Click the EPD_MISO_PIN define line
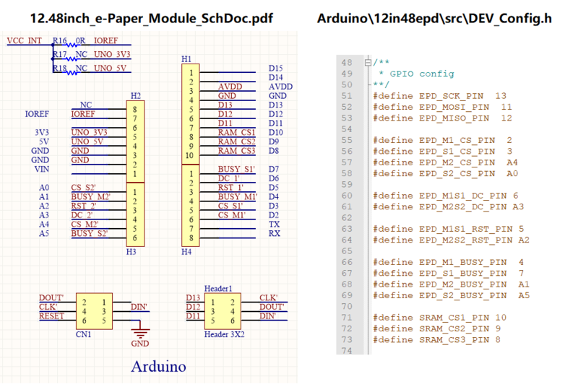This screenshot has height=392, width=578. pos(442,118)
